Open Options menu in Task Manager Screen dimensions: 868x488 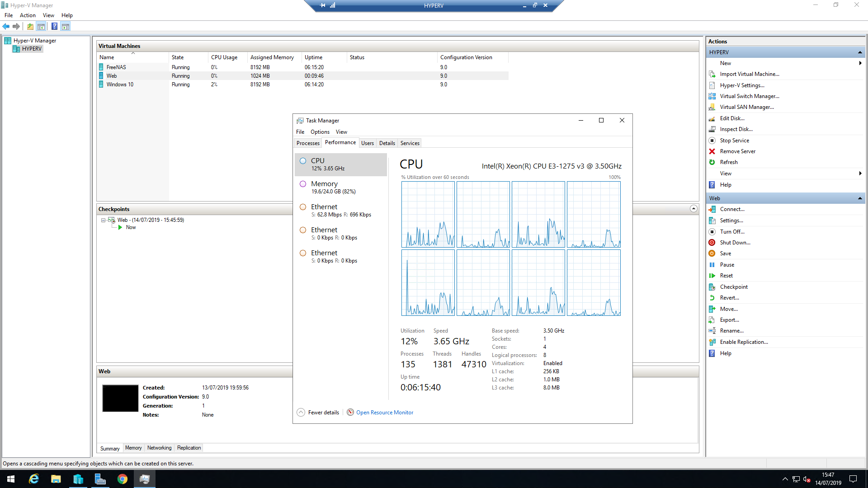point(320,132)
